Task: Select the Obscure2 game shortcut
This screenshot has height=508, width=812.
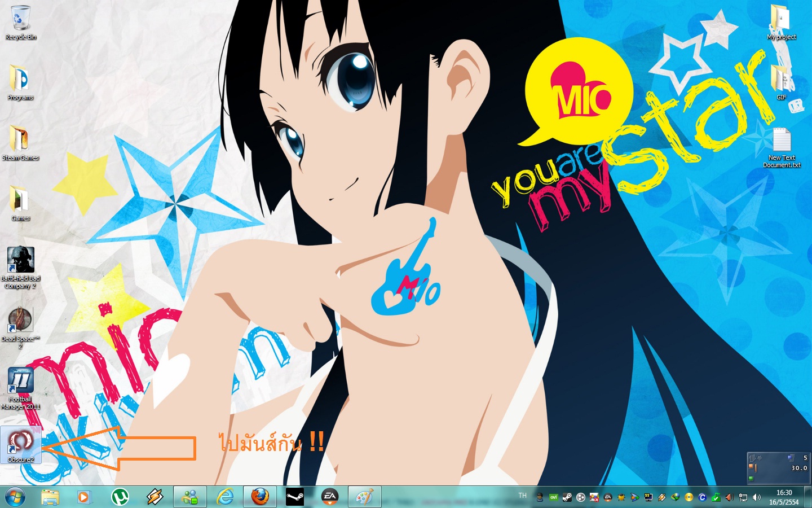Action: click(x=21, y=445)
